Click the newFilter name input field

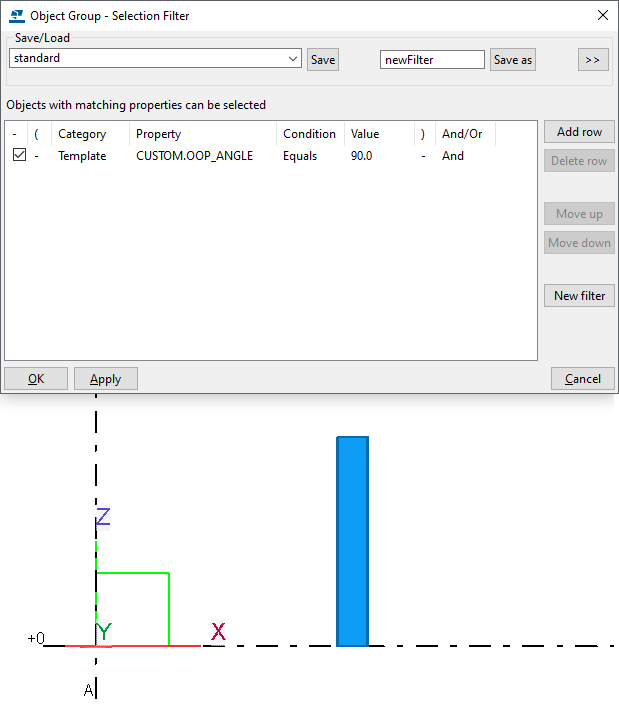pos(432,60)
